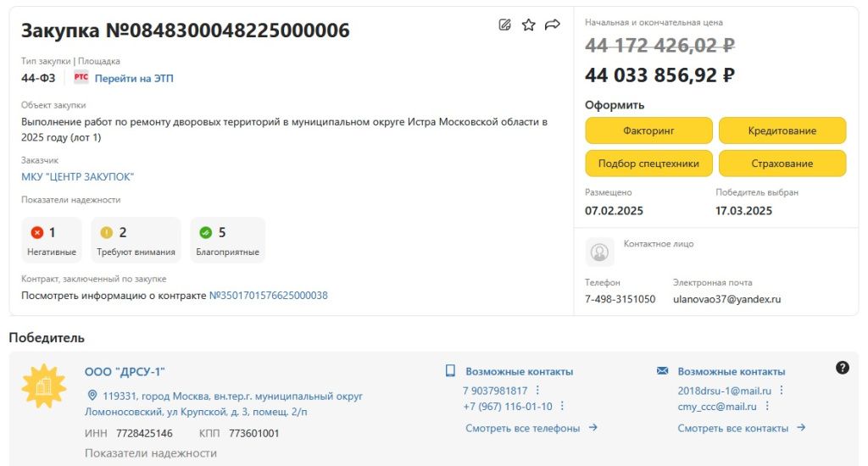Open options menu for phone +7 (967) 116-01-10
The height and width of the screenshot is (466, 868).
(562, 406)
